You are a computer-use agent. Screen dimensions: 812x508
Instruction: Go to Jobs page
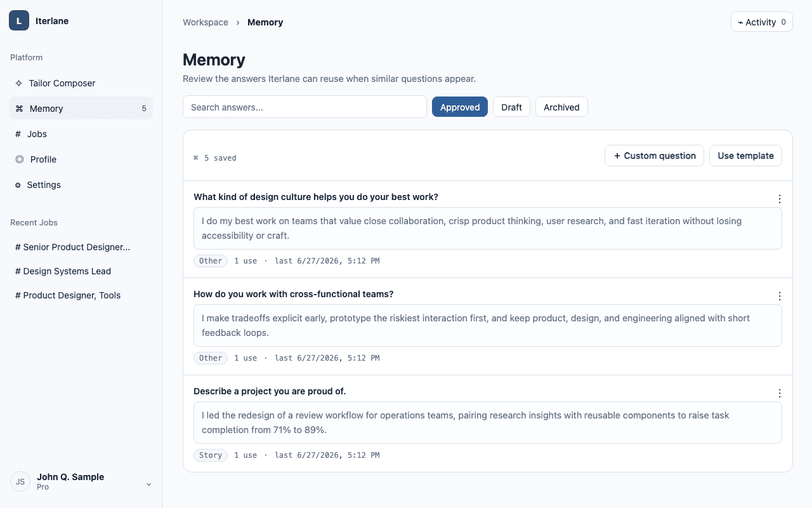tap(81, 134)
